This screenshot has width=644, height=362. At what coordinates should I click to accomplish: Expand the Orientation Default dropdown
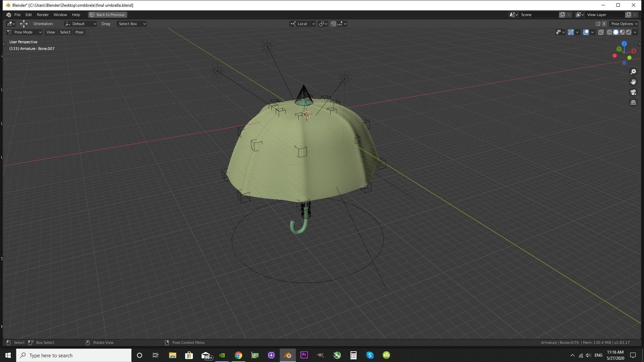80,24
